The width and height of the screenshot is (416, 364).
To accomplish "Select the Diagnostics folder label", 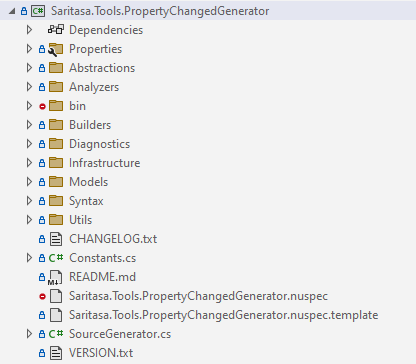I will point(100,144).
